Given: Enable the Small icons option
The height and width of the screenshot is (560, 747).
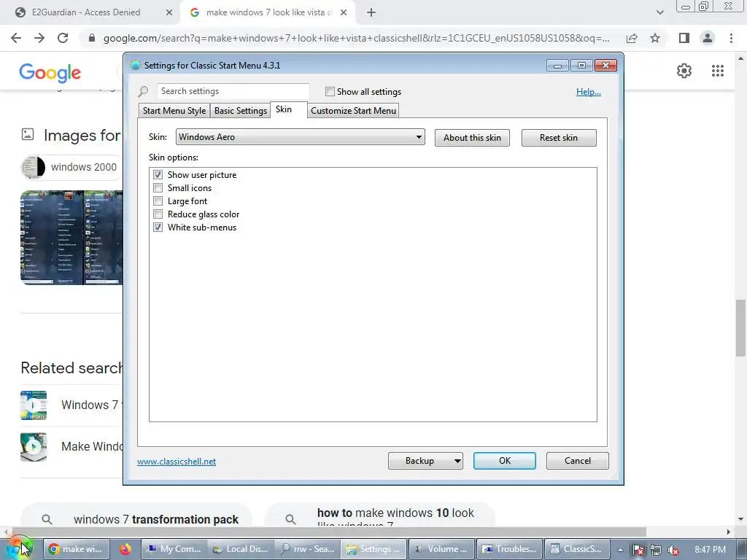Looking at the screenshot, I should [x=158, y=188].
